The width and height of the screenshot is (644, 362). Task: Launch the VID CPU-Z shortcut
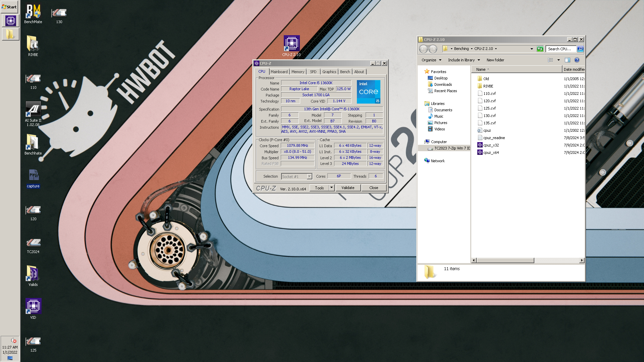[x=33, y=308]
